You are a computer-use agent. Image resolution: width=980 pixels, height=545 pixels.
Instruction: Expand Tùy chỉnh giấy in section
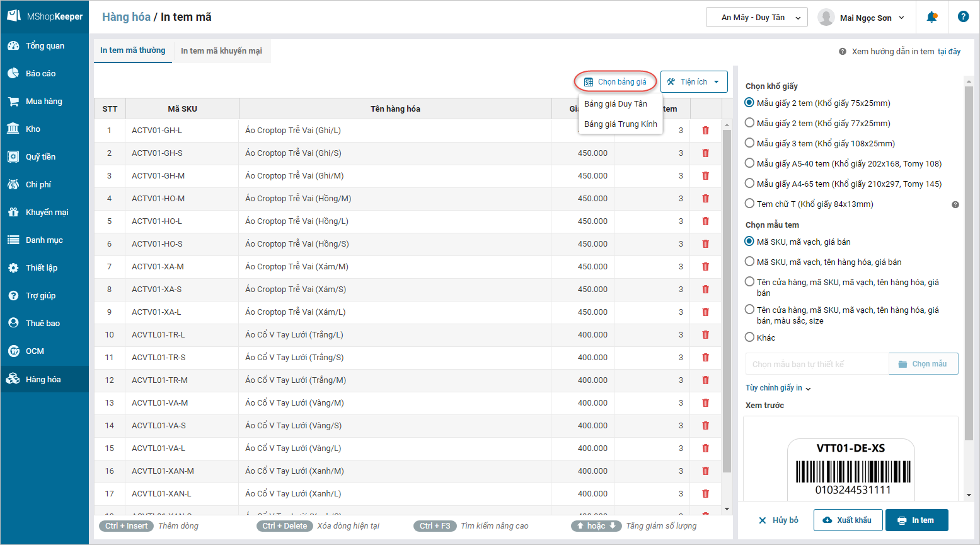pyautogui.click(x=778, y=388)
